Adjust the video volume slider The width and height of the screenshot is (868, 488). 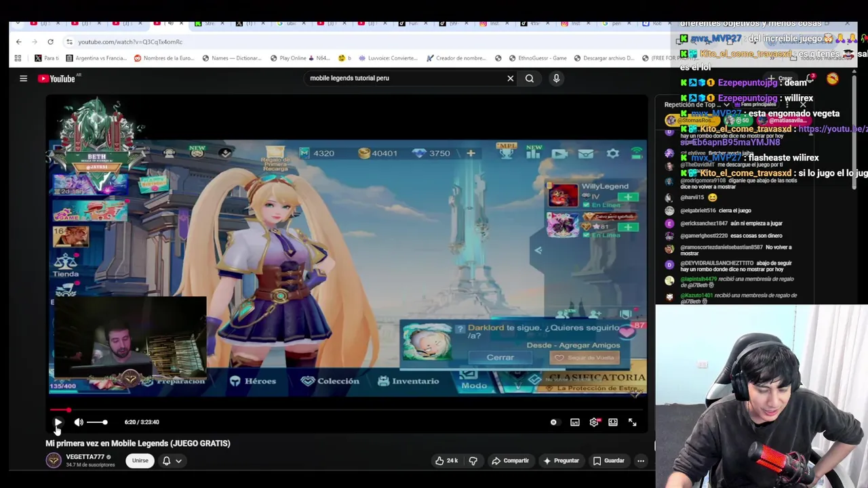tap(96, 422)
